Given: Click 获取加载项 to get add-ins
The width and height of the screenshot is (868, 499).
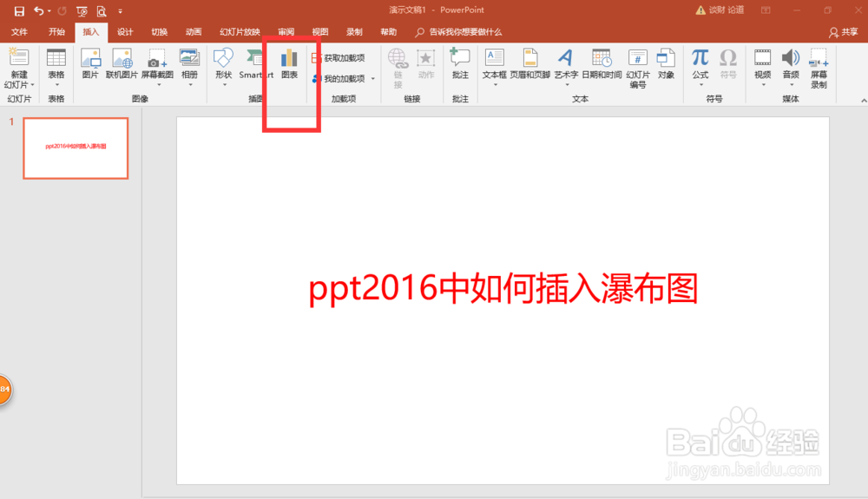Looking at the screenshot, I should [x=339, y=57].
